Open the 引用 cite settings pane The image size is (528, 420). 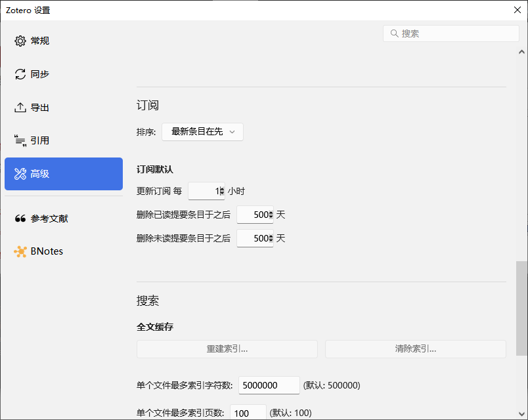click(x=64, y=140)
